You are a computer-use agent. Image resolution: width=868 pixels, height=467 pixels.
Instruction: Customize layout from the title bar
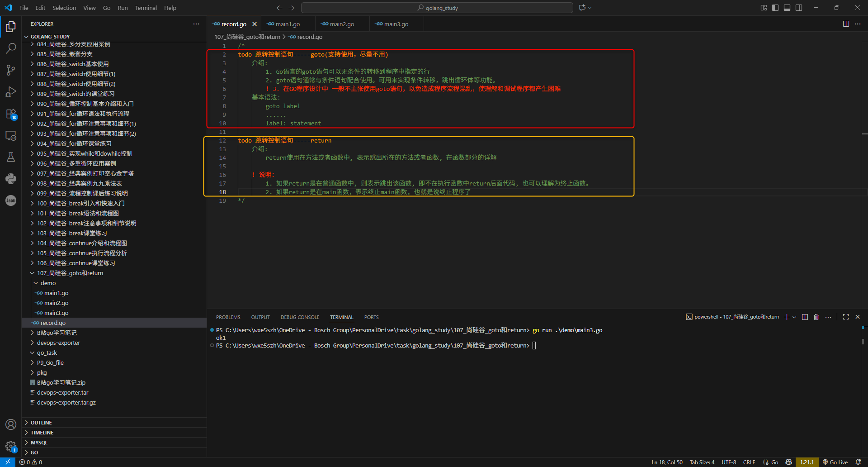pyautogui.click(x=764, y=8)
